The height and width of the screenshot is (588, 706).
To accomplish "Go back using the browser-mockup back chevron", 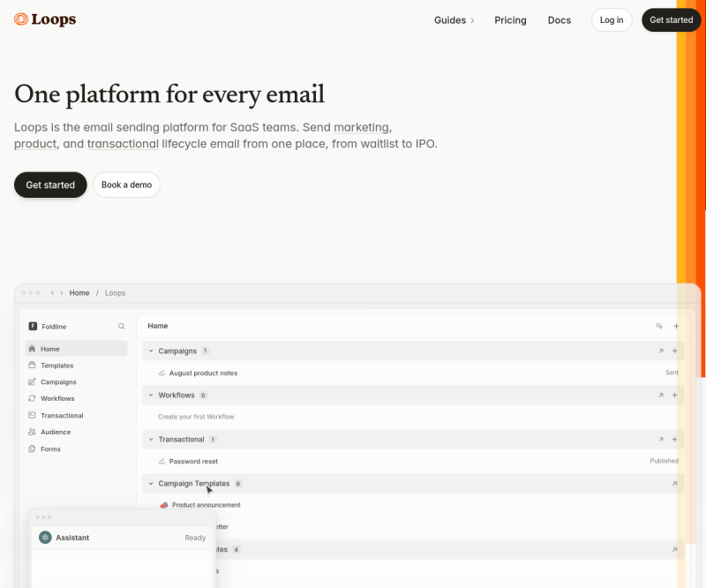I will (53, 293).
